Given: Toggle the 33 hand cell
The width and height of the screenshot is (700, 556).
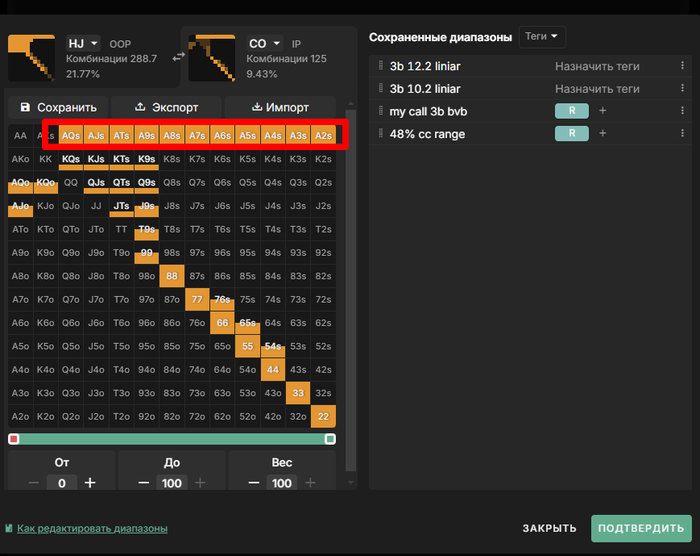Looking at the screenshot, I should pyautogui.click(x=298, y=393).
